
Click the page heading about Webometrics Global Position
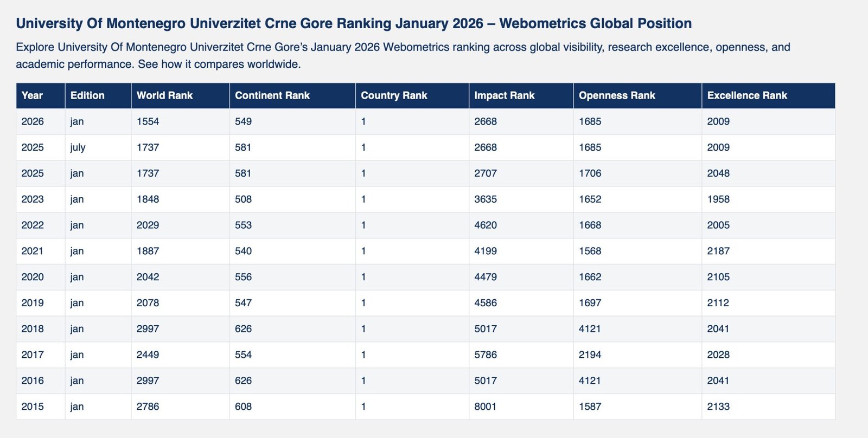[x=354, y=23]
